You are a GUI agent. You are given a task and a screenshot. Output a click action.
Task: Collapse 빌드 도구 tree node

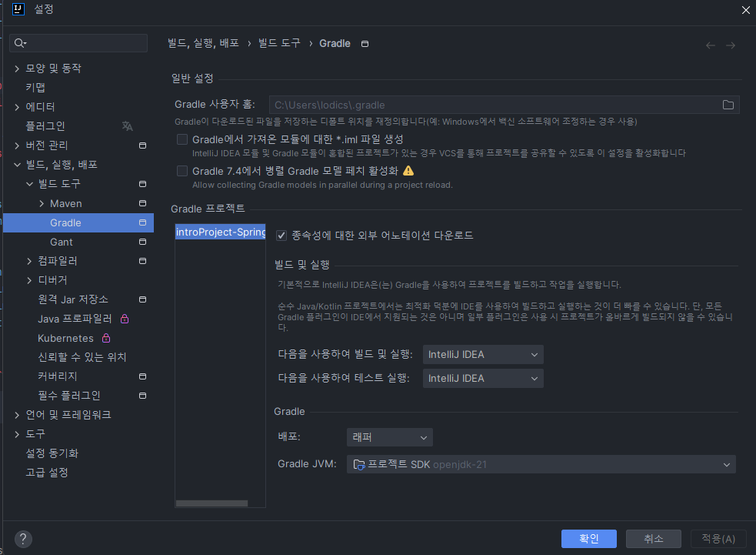pyautogui.click(x=29, y=184)
